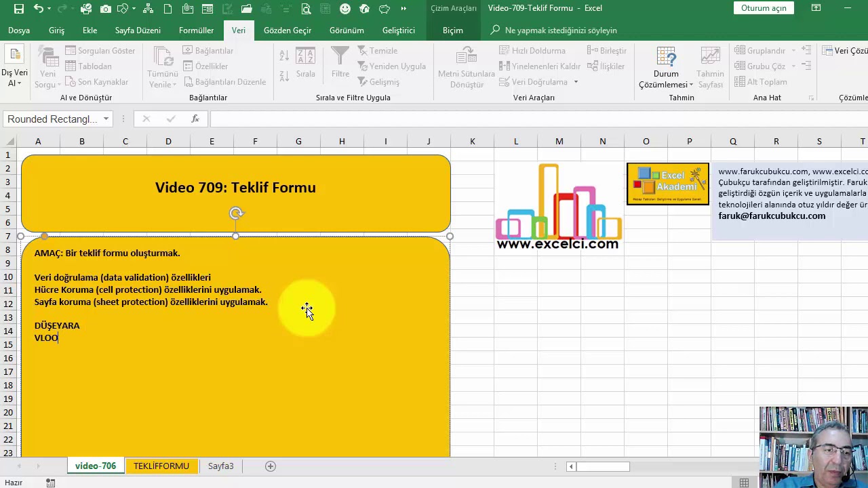Sort descending with the Z-A icon
868x488 pixels.
click(284, 75)
